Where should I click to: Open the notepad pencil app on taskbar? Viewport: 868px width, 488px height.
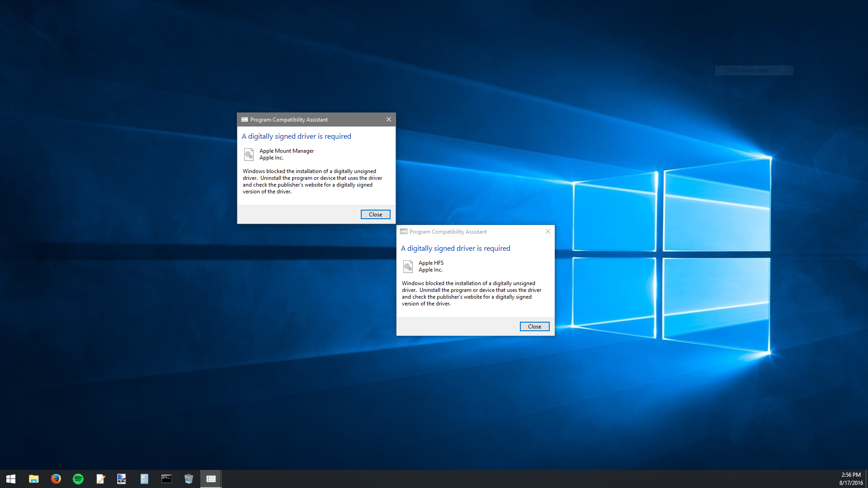tap(100, 479)
